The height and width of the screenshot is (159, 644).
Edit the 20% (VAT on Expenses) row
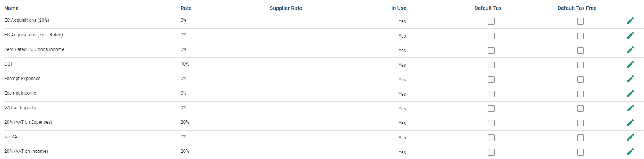(x=630, y=123)
